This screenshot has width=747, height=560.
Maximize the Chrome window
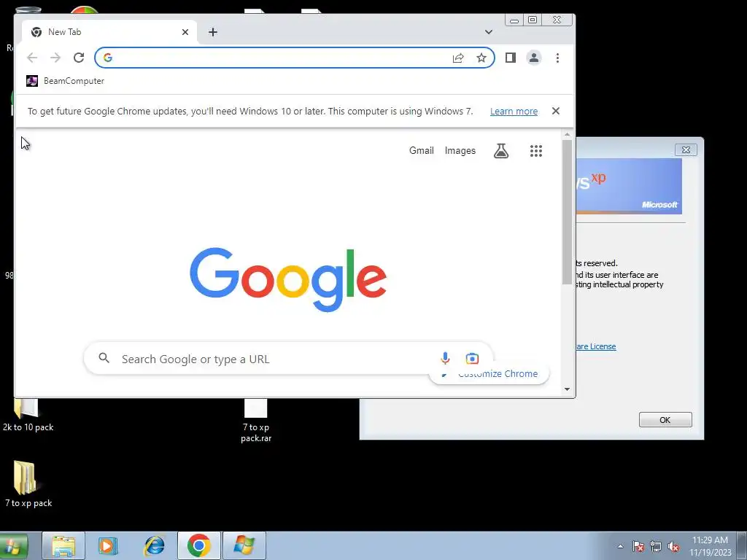point(533,20)
